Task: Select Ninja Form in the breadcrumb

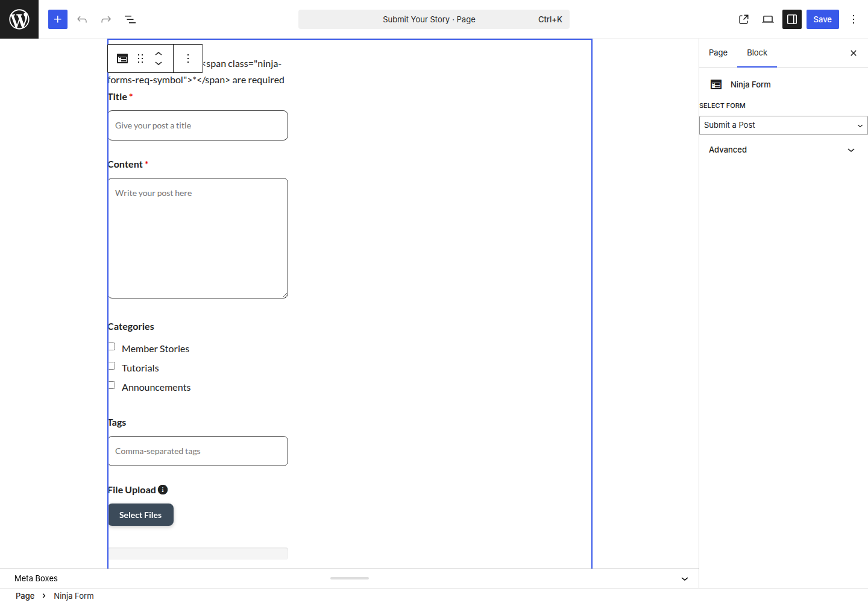Action: point(74,596)
